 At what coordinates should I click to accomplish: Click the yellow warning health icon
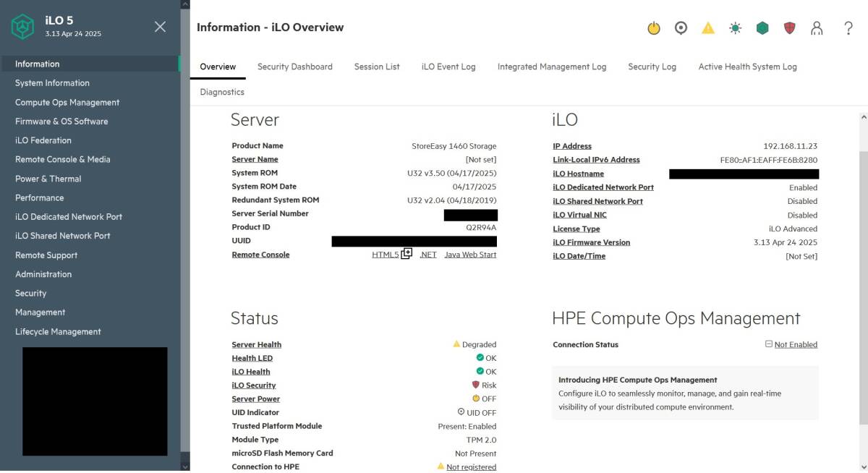708,28
